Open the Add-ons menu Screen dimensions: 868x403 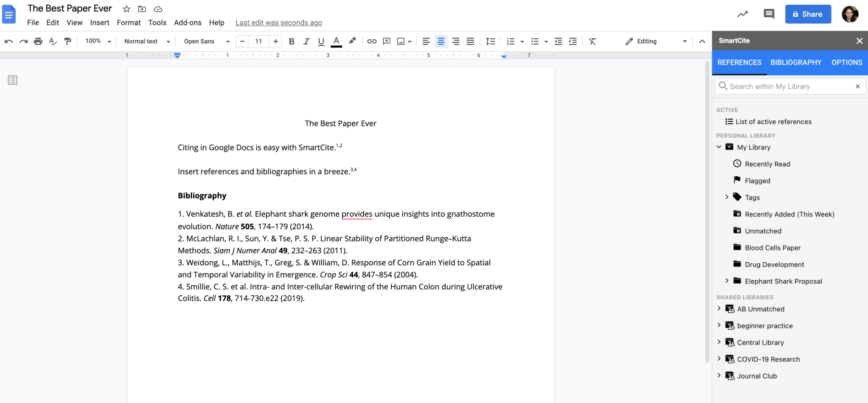188,22
